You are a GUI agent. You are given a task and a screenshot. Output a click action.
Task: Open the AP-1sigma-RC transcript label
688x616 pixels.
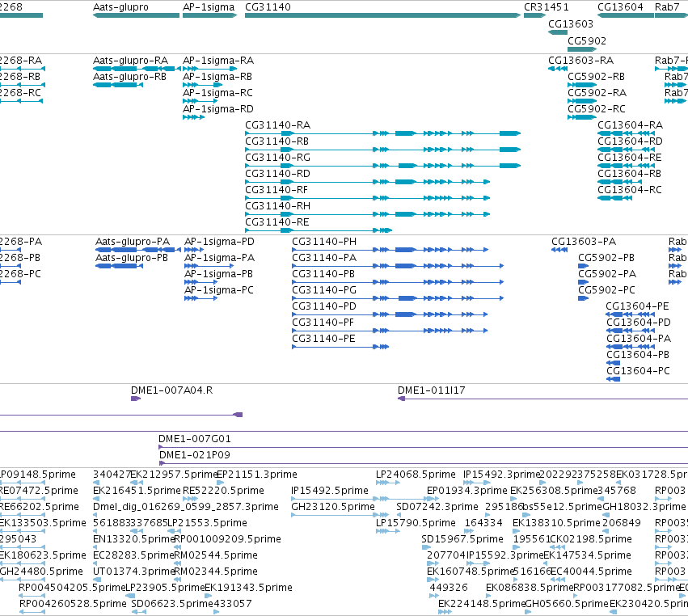(x=217, y=93)
